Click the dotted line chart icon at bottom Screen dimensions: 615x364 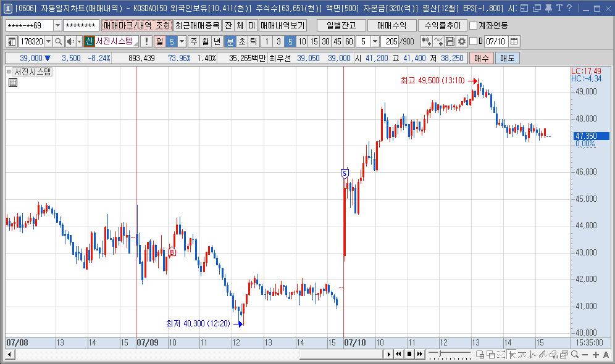501,355
